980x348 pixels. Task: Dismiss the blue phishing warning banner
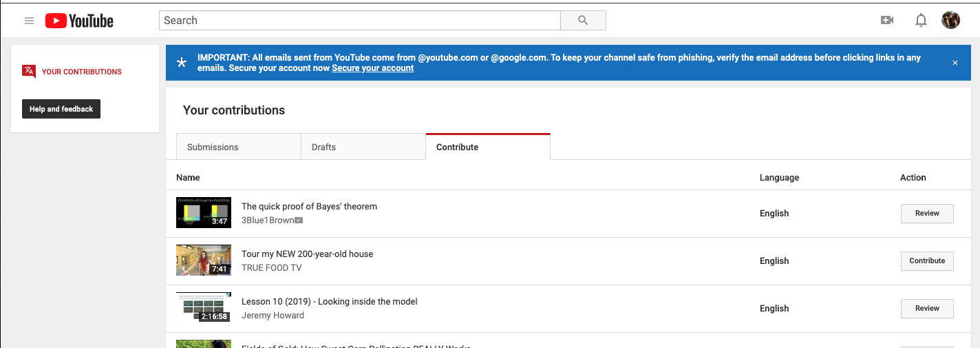pos(955,63)
